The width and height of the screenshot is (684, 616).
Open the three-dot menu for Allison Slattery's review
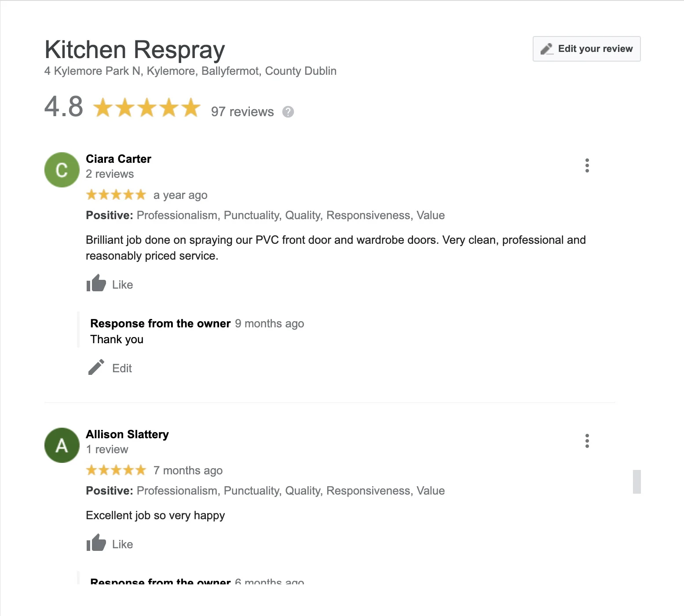[x=587, y=441]
